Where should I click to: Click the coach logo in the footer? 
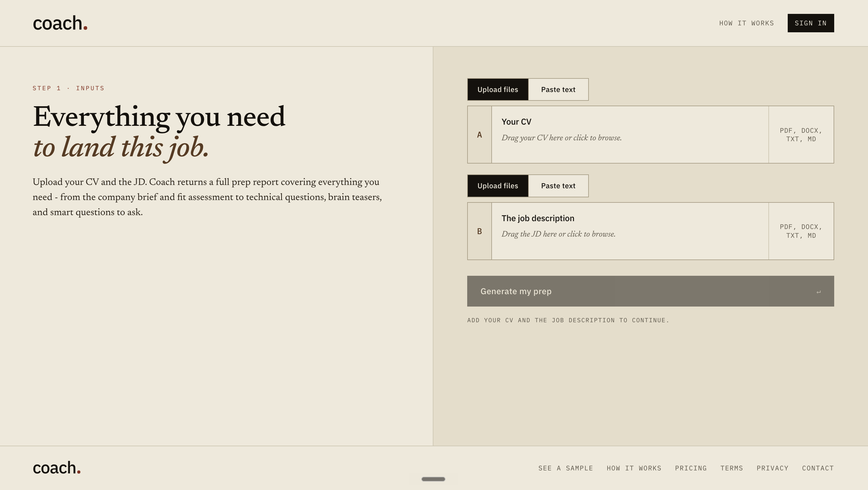[57, 468]
